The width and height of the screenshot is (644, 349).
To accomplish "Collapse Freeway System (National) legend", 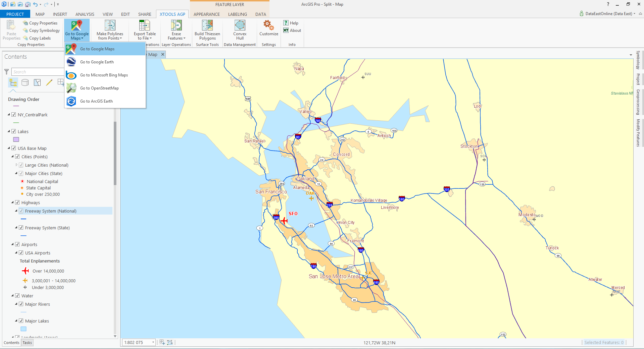I will 16,211.
